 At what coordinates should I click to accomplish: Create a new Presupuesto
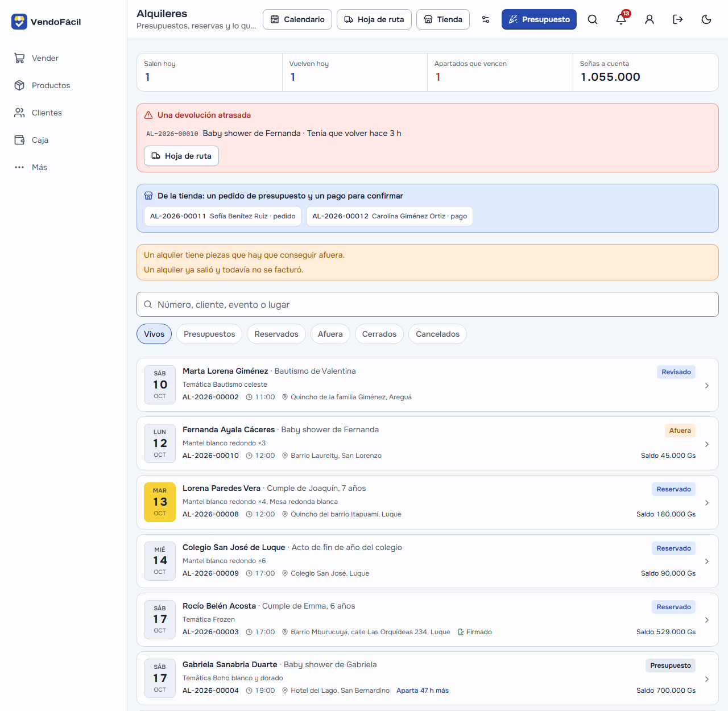pos(539,19)
